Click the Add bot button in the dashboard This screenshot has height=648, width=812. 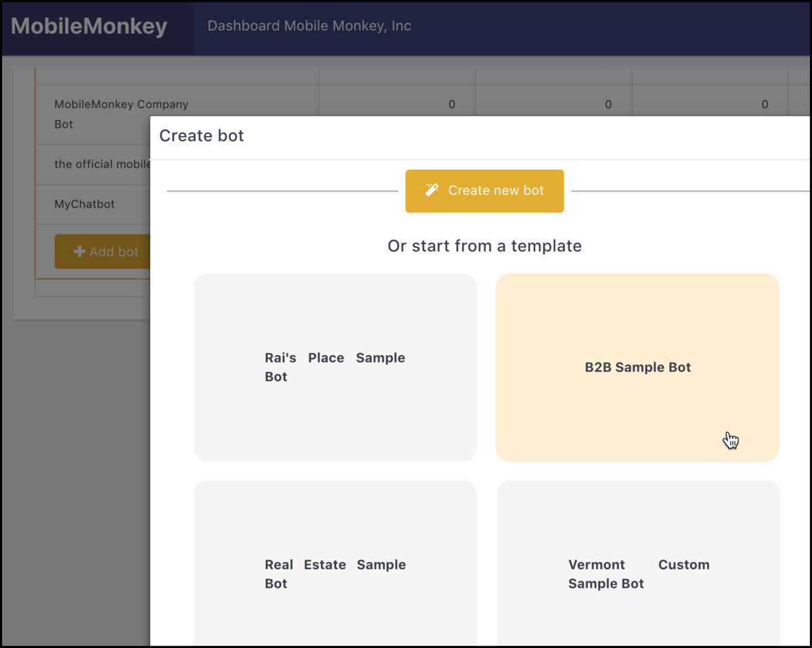coord(102,252)
